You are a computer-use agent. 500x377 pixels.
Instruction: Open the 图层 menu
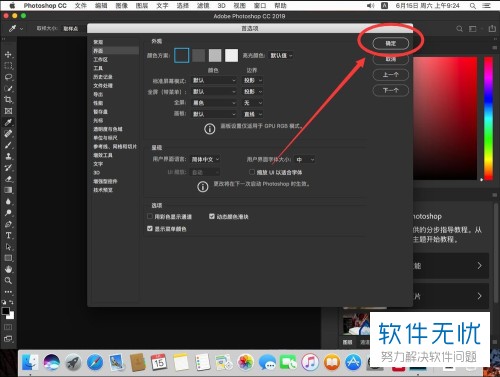pyautogui.click(x=142, y=6)
